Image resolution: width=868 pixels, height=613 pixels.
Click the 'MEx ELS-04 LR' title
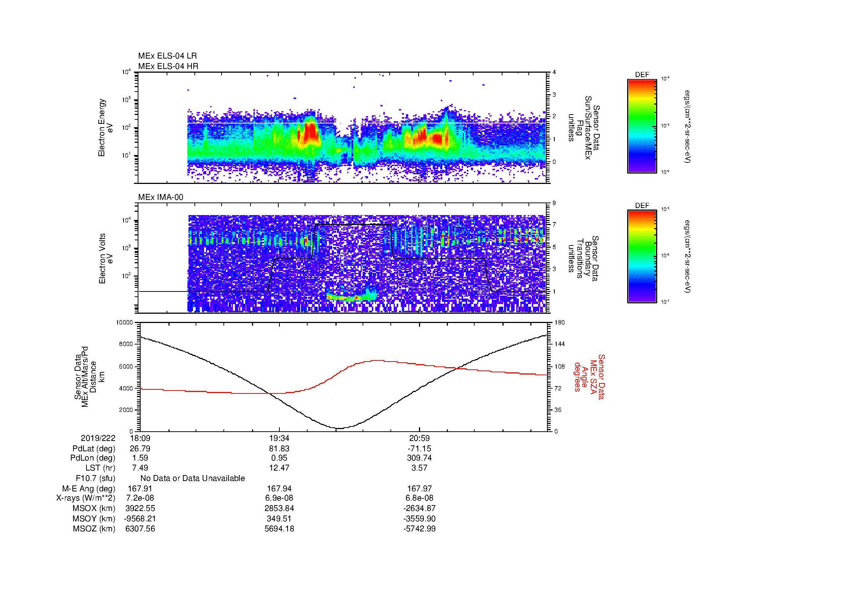(167, 56)
